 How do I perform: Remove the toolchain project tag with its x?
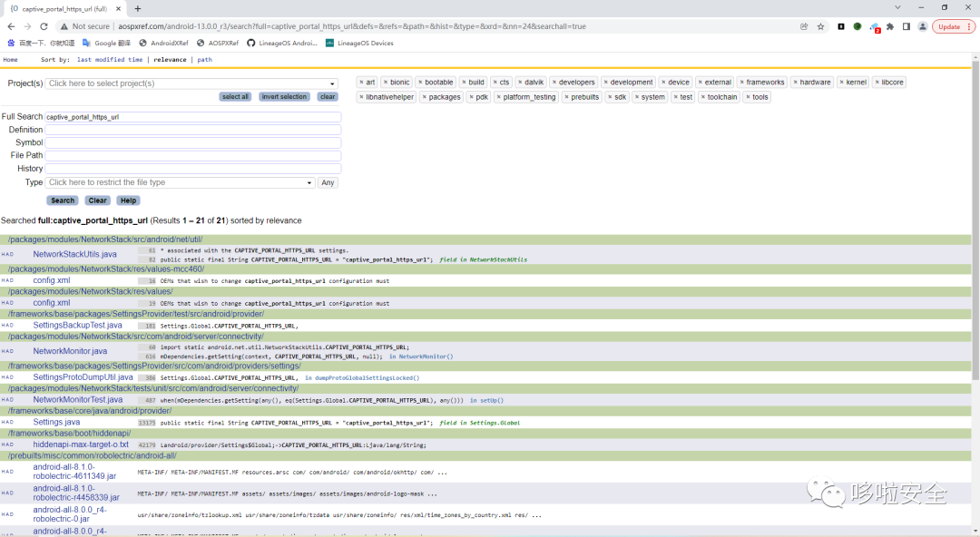coord(703,98)
